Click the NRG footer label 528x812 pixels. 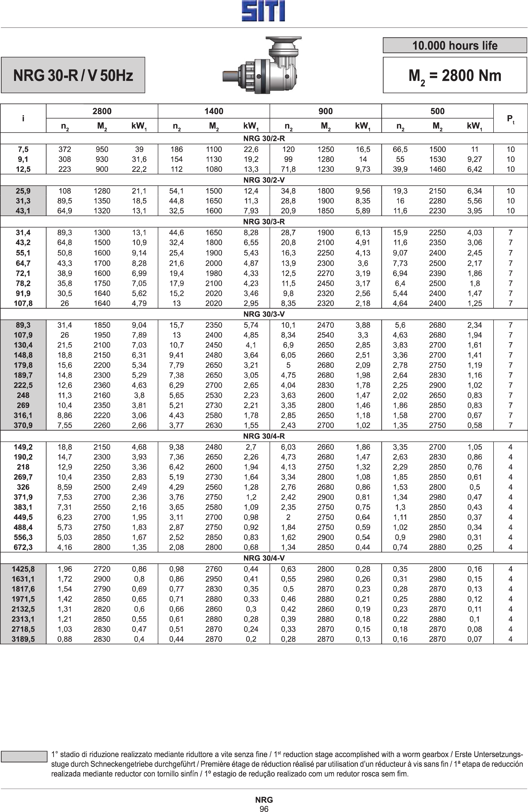coord(264,800)
